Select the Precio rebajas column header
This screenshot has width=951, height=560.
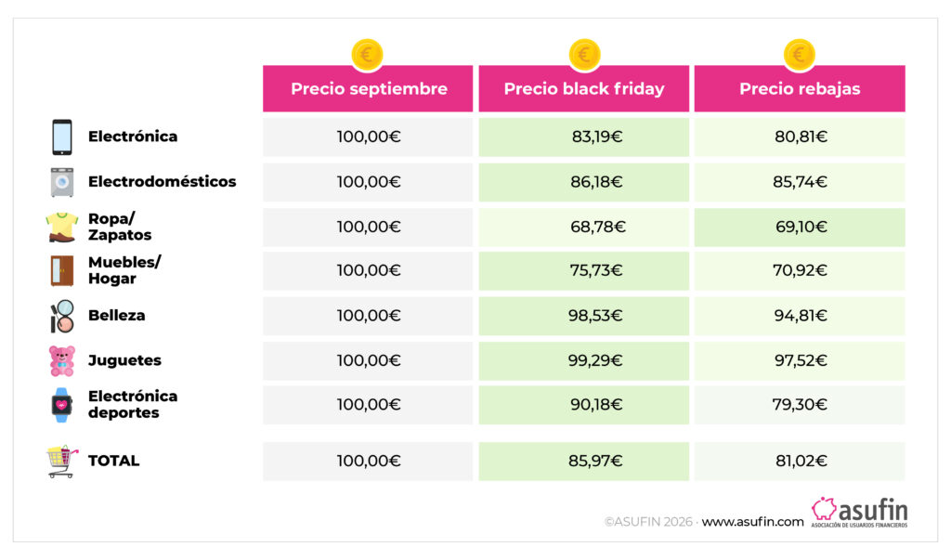800,89
